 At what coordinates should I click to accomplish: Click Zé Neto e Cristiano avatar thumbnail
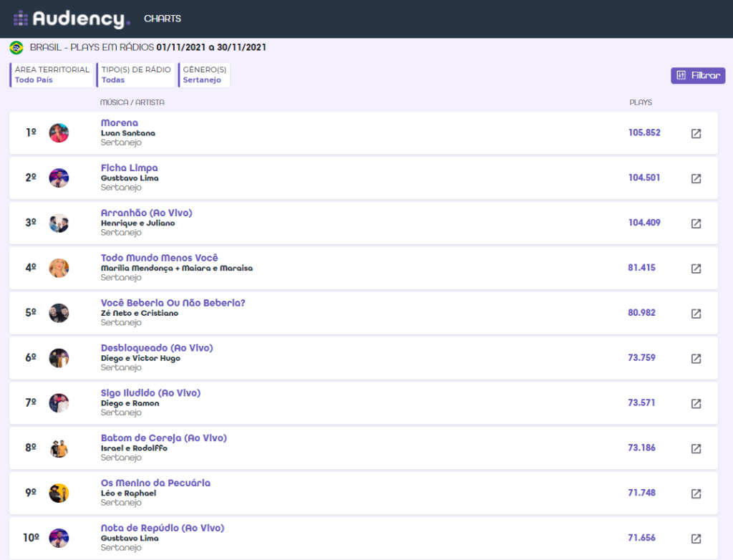[59, 312]
